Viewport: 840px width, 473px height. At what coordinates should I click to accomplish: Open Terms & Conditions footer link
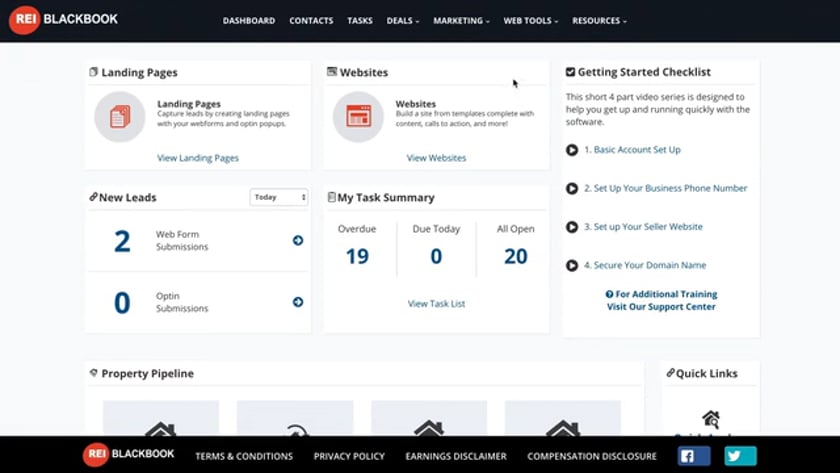pos(244,456)
